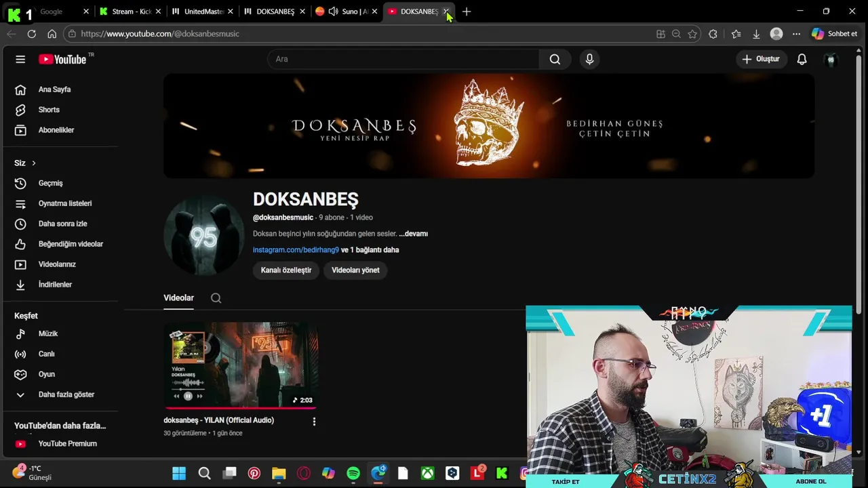Search within channel videos icon

pyautogui.click(x=216, y=298)
